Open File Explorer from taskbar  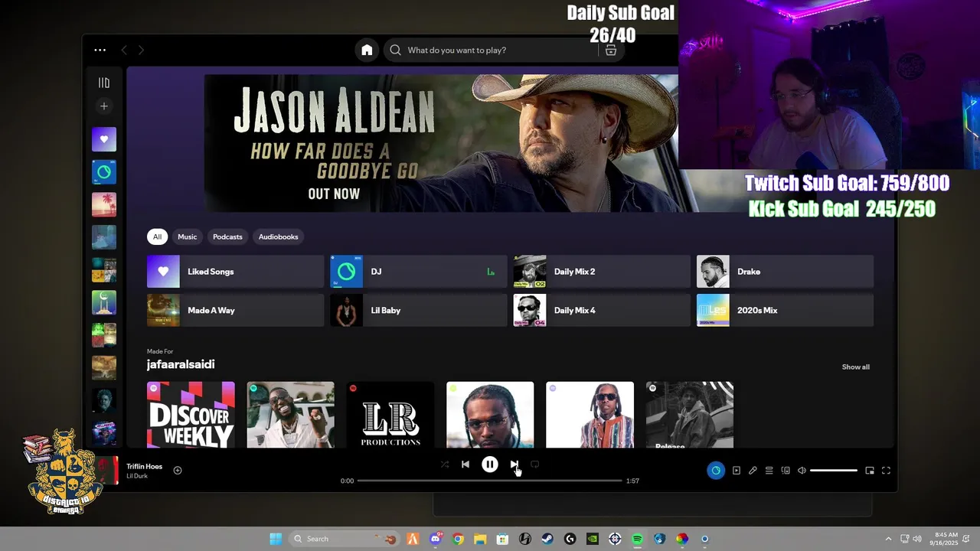coord(480,539)
